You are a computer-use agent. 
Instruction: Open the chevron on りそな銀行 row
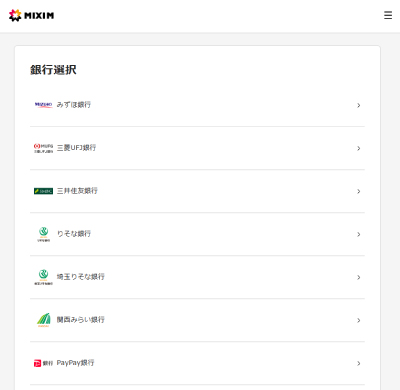[x=359, y=234]
